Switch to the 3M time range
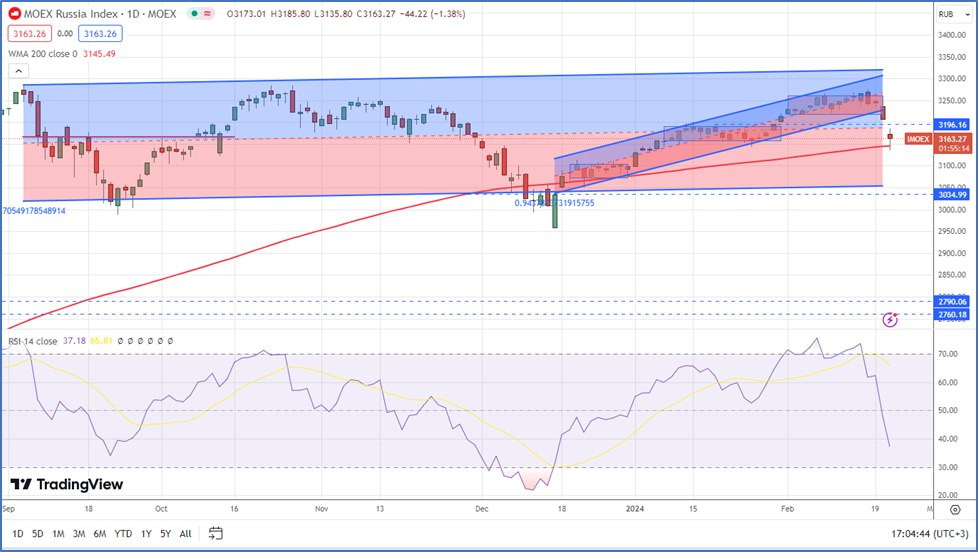 [x=79, y=534]
